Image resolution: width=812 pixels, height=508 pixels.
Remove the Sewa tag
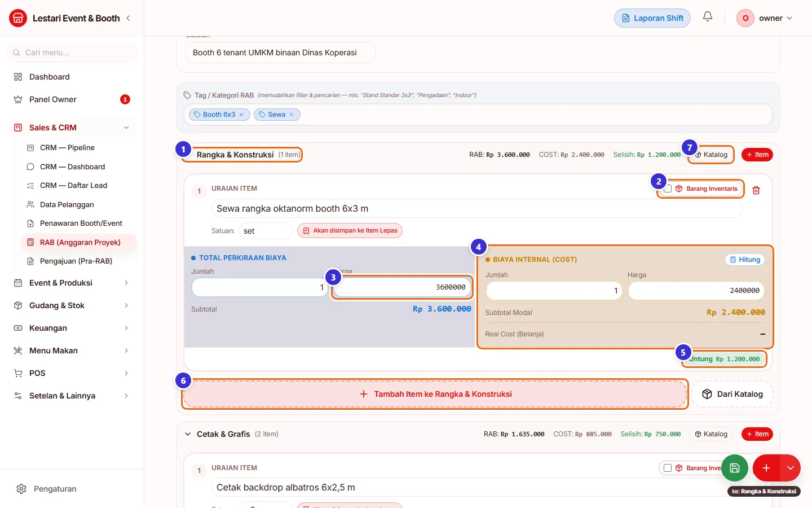pyautogui.click(x=292, y=115)
